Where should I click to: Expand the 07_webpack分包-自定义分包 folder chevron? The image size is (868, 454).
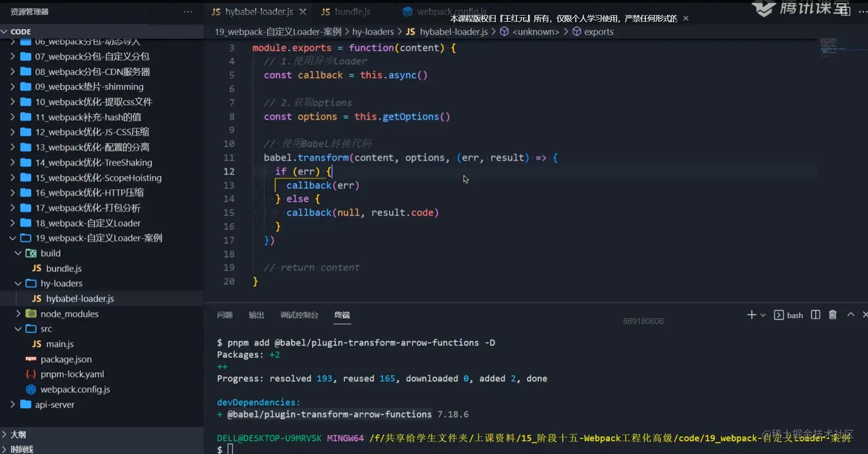[x=13, y=56]
